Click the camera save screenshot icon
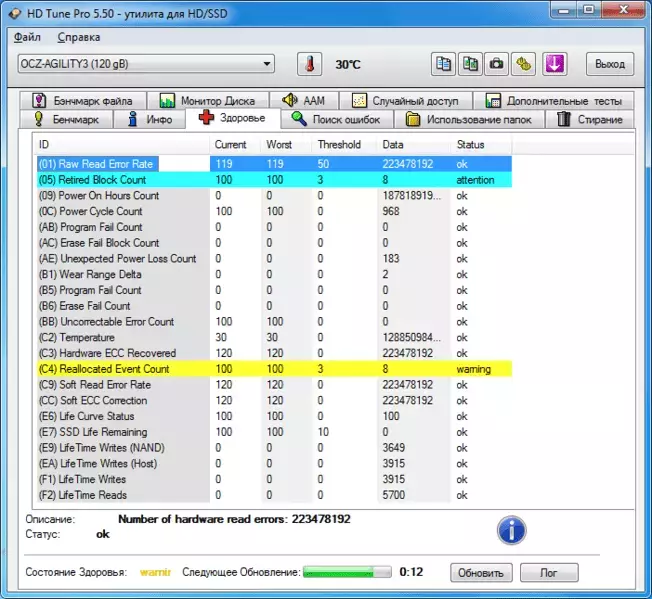 496,64
